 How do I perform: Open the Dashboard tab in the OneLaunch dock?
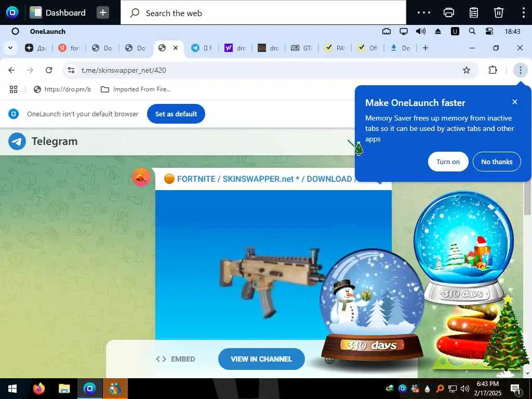(x=58, y=12)
